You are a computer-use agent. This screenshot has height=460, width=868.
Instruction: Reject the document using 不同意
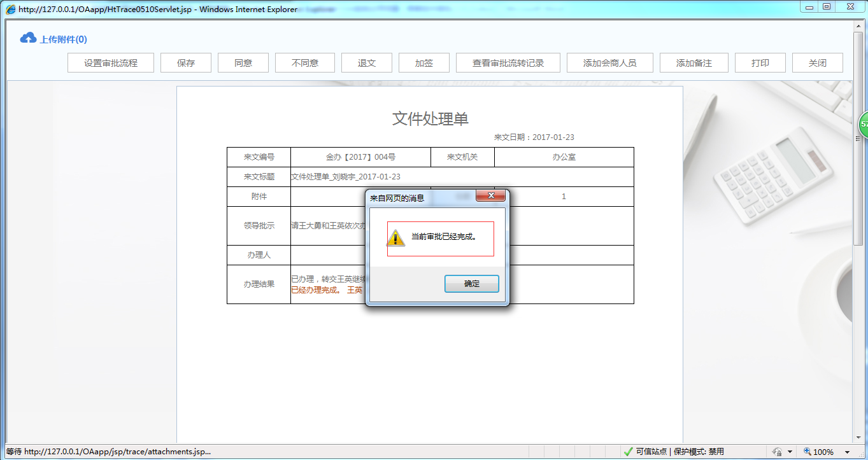pos(304,62)
